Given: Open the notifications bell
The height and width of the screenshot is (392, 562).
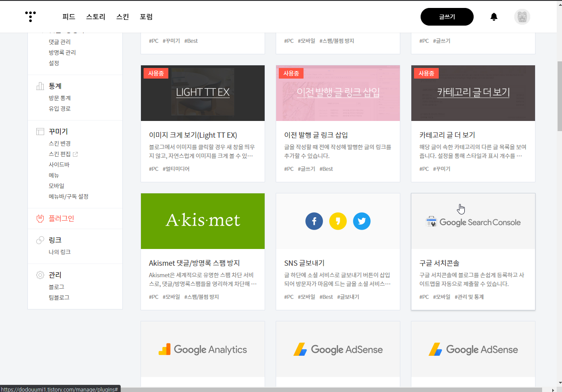Looking at the screenshot, I should click(494, 17).
